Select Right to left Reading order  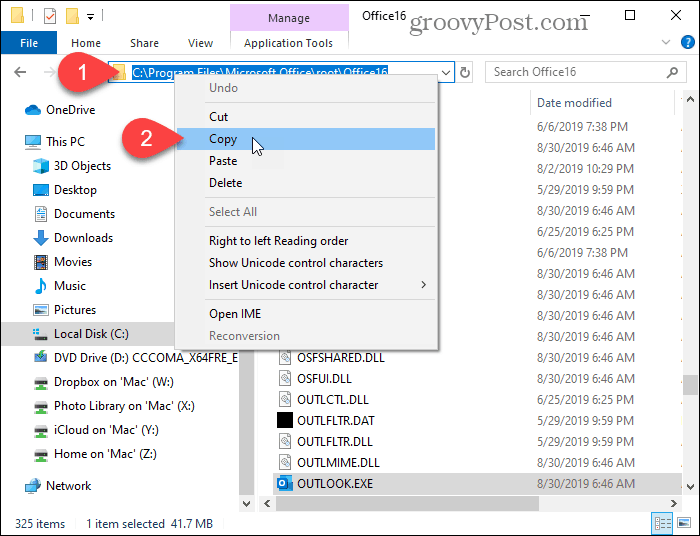pyautogui.click(x=306, y=241)
